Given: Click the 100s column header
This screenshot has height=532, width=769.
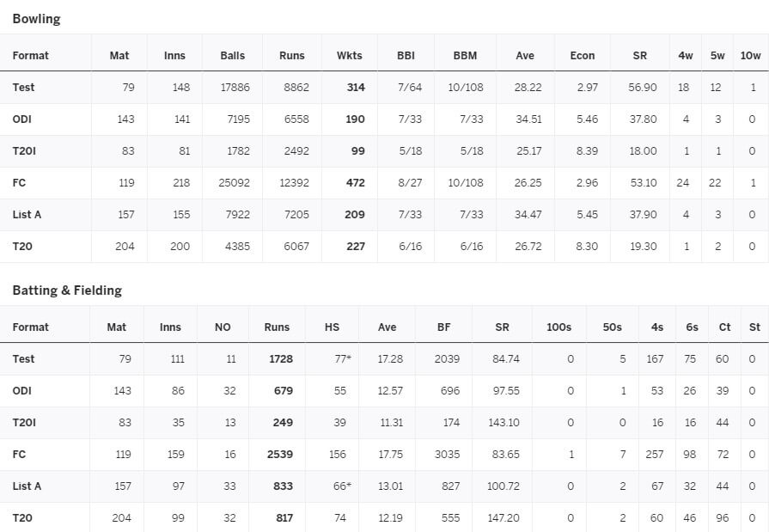Looking at the screenshot, I should [x=558, y=327].
